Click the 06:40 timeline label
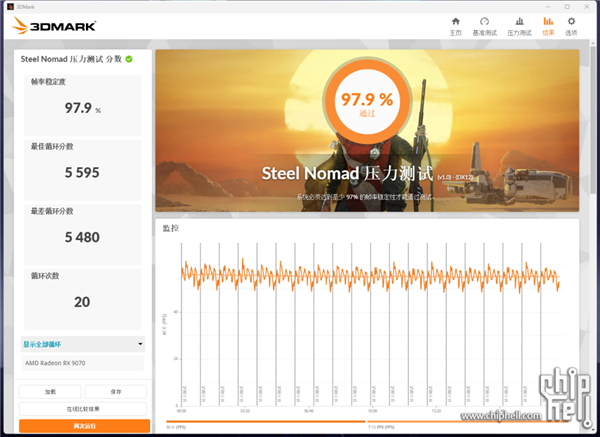Viewport: 600px width, 437px height. [309, 411]
